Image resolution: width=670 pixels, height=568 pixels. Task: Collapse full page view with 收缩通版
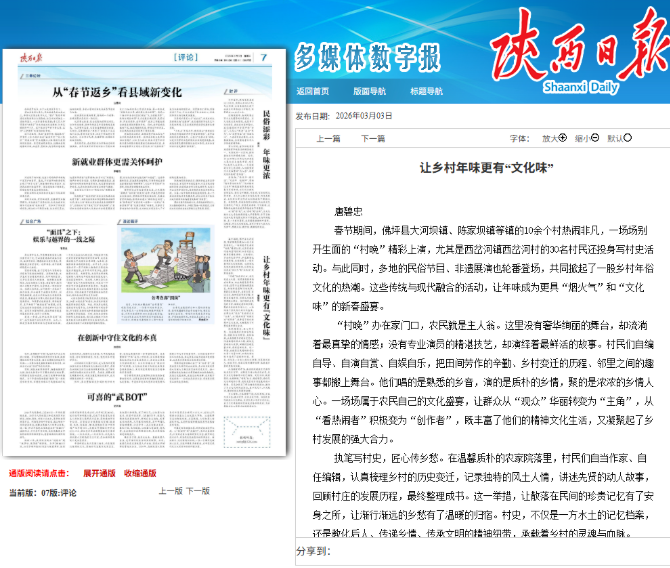tap(140, 473)
